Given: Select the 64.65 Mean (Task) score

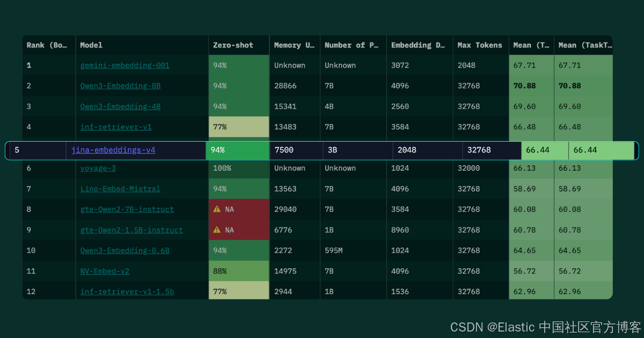Looking at the screenshot, I should point(525,251).
